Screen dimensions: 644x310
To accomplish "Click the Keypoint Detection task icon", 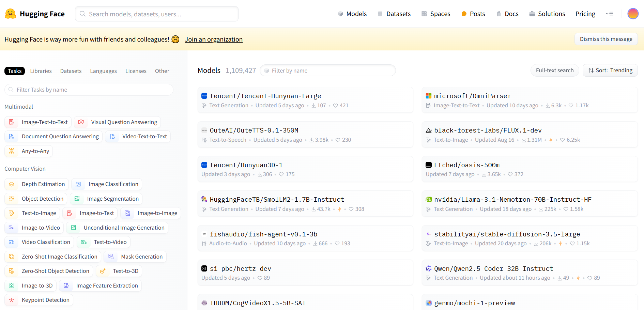I will click(x=12, y=300).
